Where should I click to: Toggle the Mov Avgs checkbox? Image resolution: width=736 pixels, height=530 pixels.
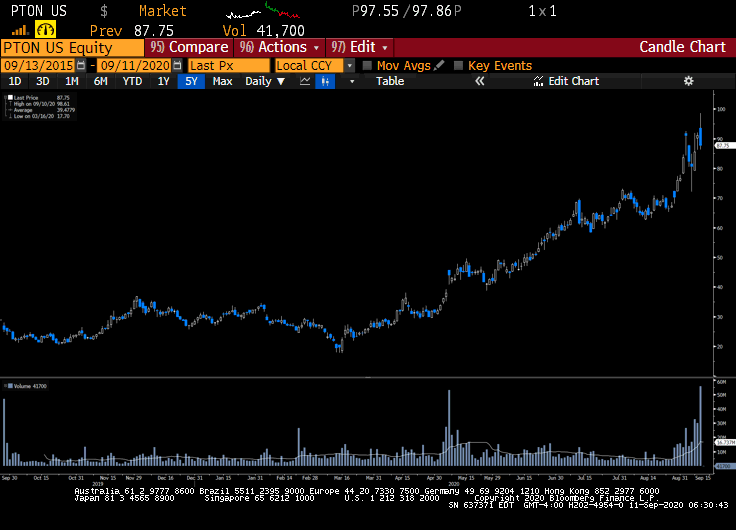[367, 65]
